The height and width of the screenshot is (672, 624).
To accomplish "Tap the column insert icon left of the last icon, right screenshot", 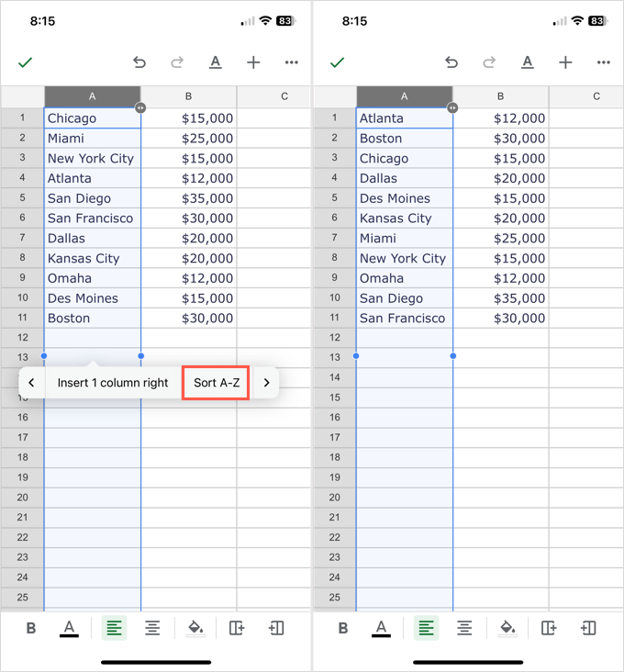I will tap(549, 628).
